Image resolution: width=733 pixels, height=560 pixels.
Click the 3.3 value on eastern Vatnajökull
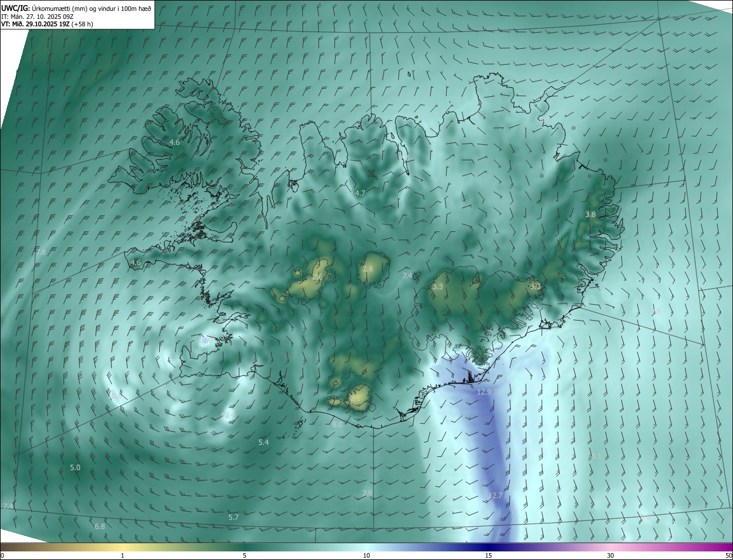point(535,286)
